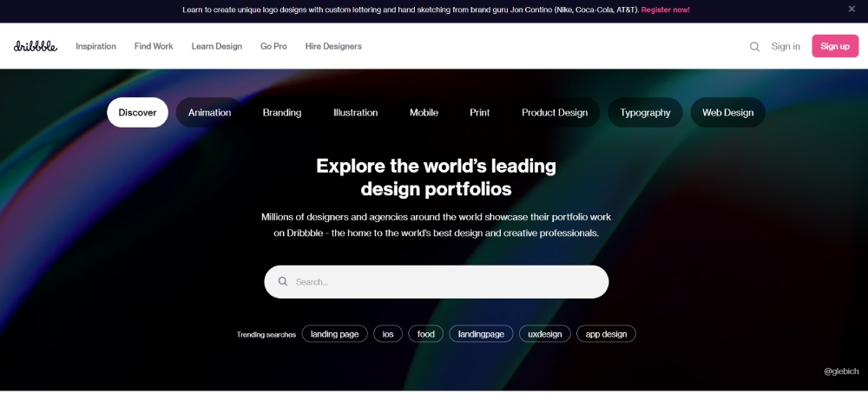Open search via header magnifier icon
The image size is (868, 400).
click(754, 47)
